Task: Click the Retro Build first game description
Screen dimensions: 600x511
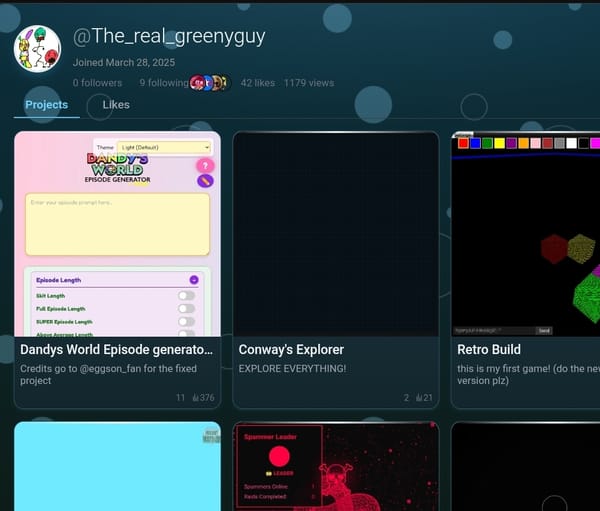Action: 528,374
